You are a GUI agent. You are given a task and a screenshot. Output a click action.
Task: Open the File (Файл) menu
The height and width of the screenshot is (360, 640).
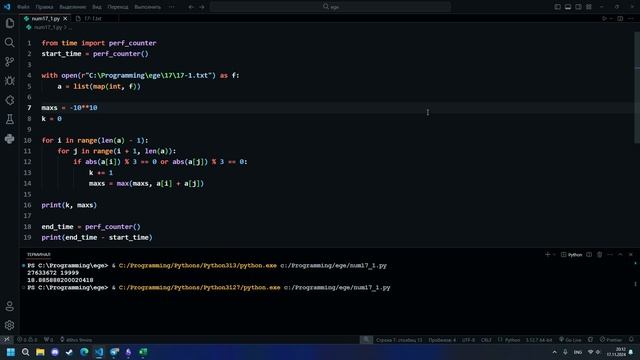pyautogui.click(x=23, y=7)
